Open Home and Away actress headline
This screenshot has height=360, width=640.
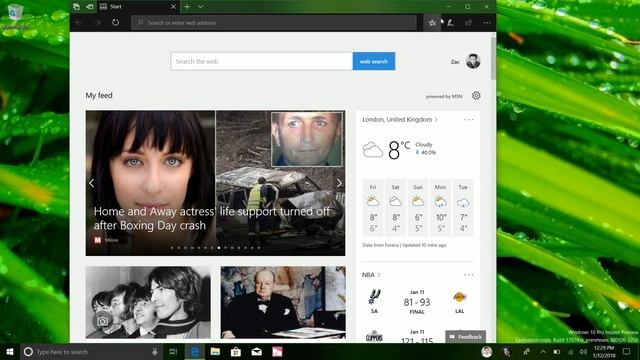[x=212, y=218]
